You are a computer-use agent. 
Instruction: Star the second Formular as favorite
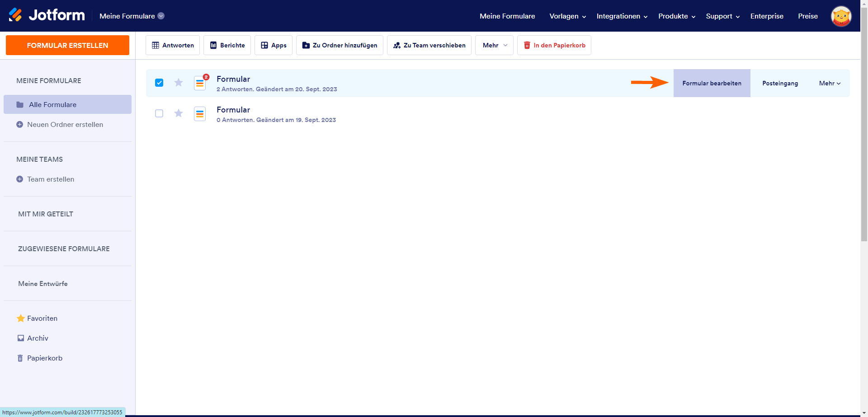[x=178, y=113]
